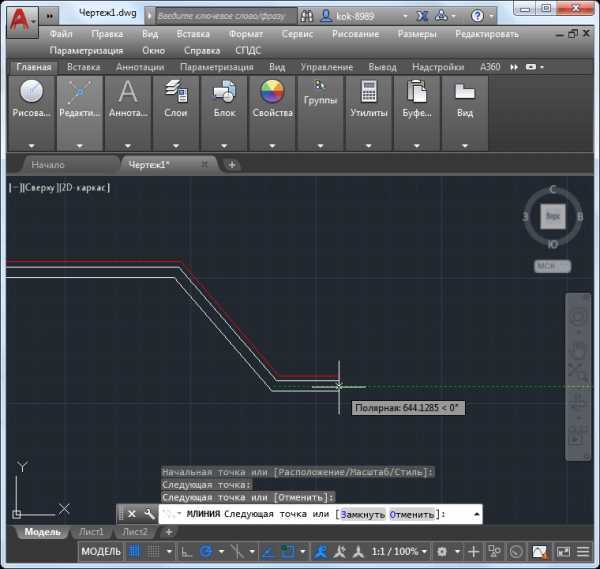
Task: Toggle polar tracking in status bar
Action: (x=206, y=551)
